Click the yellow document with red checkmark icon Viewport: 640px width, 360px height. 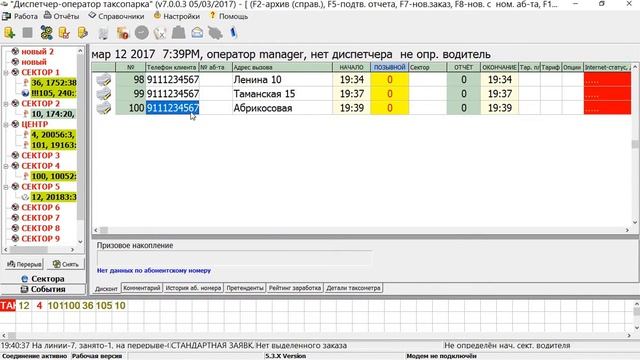pyautogui.click(x=64, y=33)
